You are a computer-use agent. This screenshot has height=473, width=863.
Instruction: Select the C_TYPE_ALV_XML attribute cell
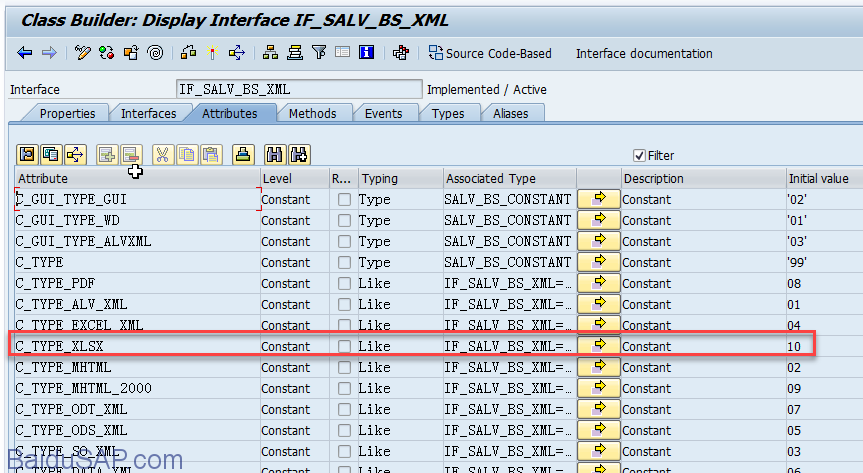click(x=137, y=305)
